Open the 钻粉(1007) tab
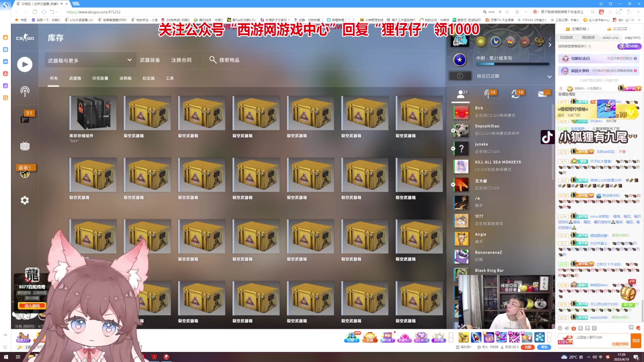Viewport: 644px width, 362px height. coord(632,38)
